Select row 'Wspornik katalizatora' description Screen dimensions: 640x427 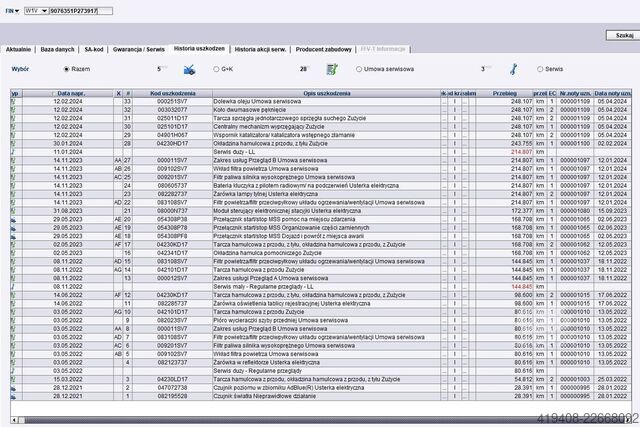[327, 135]
